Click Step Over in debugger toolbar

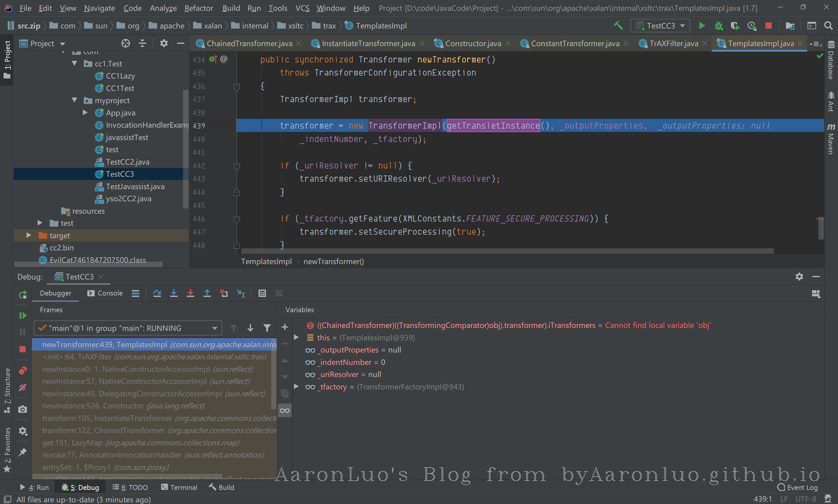(156, 294)
